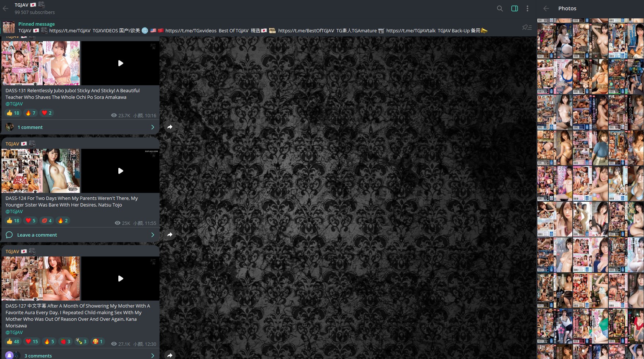Toggle the right sidebar panel icon
The width and height of the screenshot is (644, 359).
tap(514, 8)
